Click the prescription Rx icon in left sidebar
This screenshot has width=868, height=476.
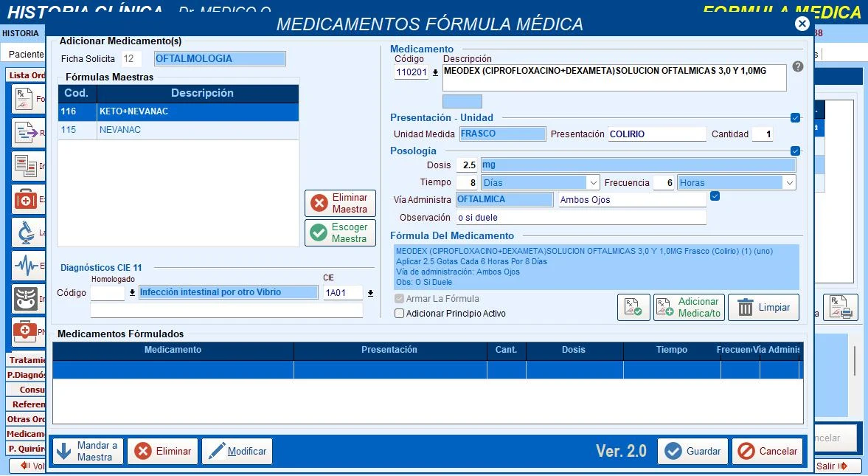[24, 99]
